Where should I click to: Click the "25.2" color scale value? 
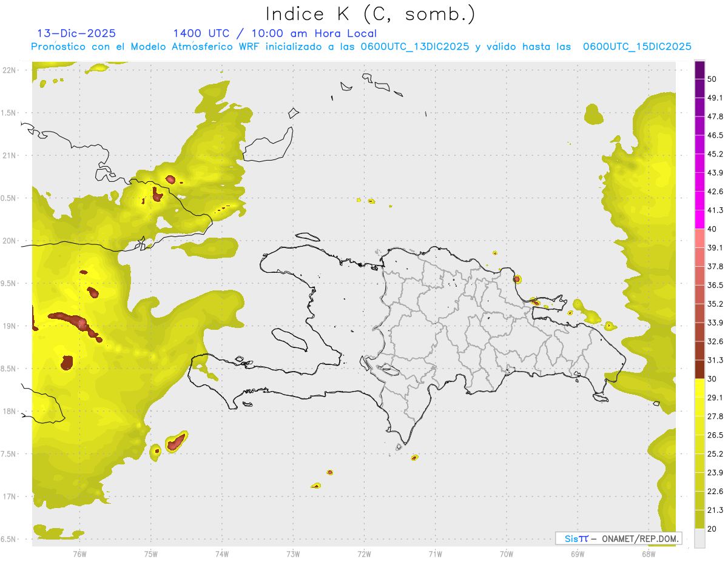[x=715, y=454]
